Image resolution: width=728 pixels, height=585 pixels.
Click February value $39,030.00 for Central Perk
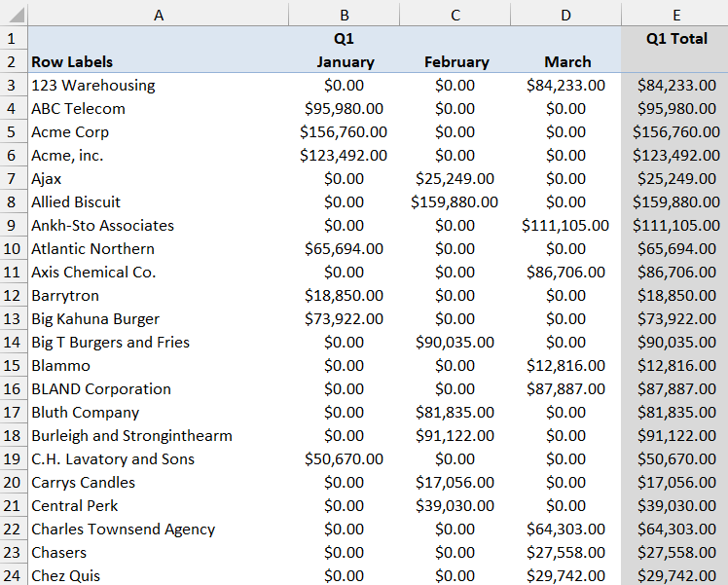pyautogui.click(x=455, y=505)
